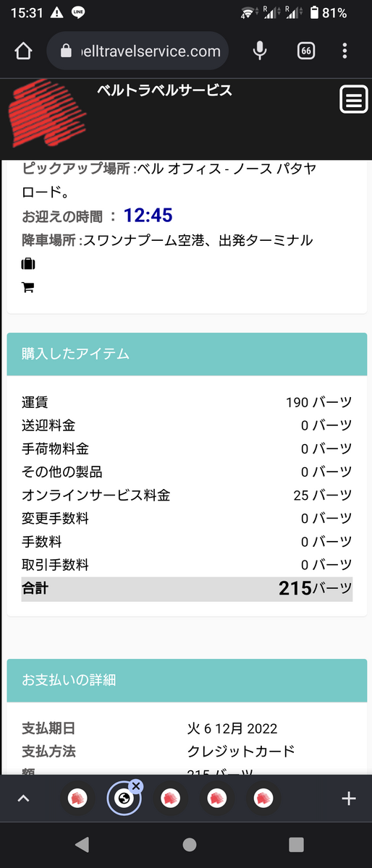Viewport: 372px width, 868px height.
Task: Open the tab switcher showing 66
Action: coord(306,51)
